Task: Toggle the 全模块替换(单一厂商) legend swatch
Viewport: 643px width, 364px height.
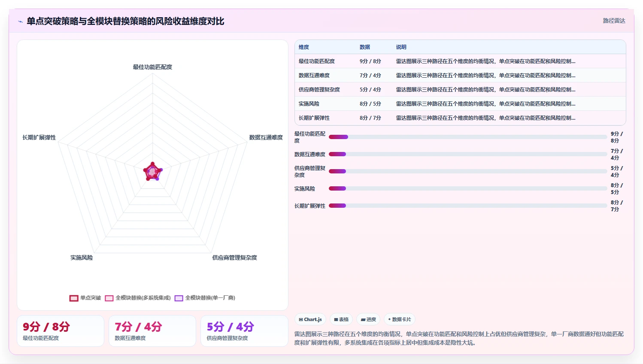Action: tap(179, 298)
